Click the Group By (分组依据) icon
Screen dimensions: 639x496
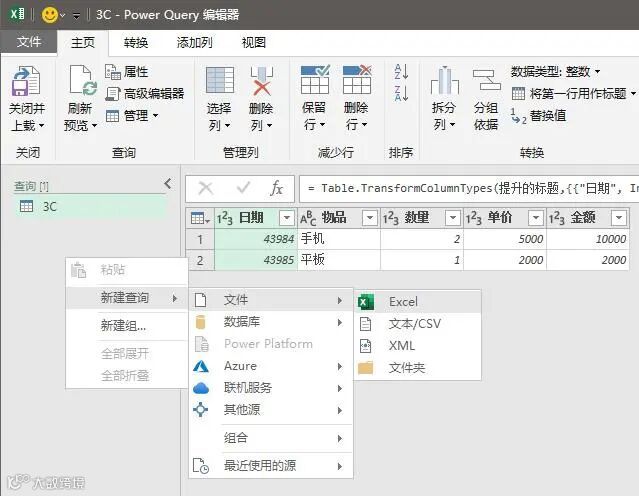tap(486, 80)
